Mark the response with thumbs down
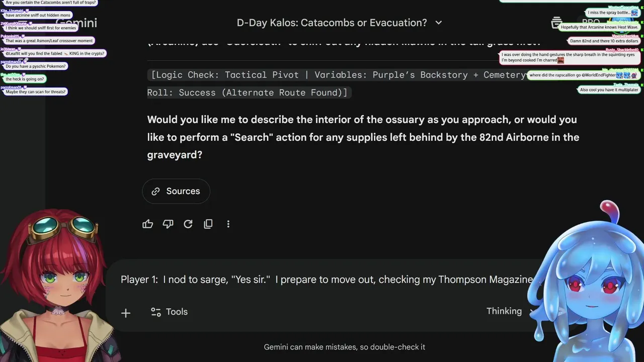The height and width of the screenshot is (362, 644). coord(168,224)
